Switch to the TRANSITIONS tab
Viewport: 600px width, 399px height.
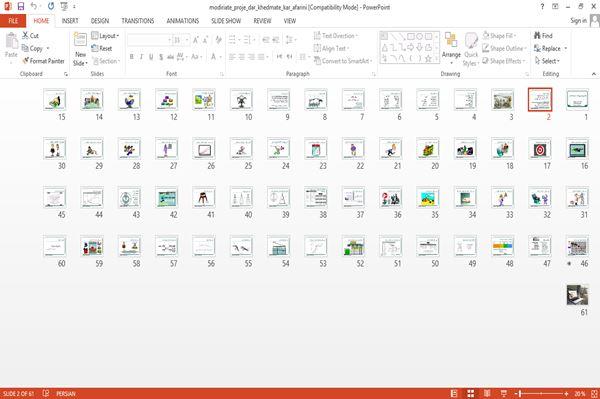pos(138,21)
